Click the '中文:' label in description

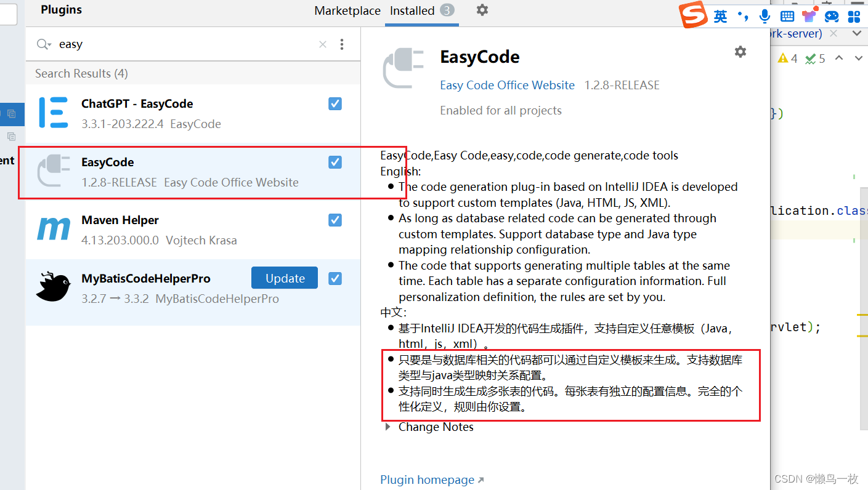[394, 313]
